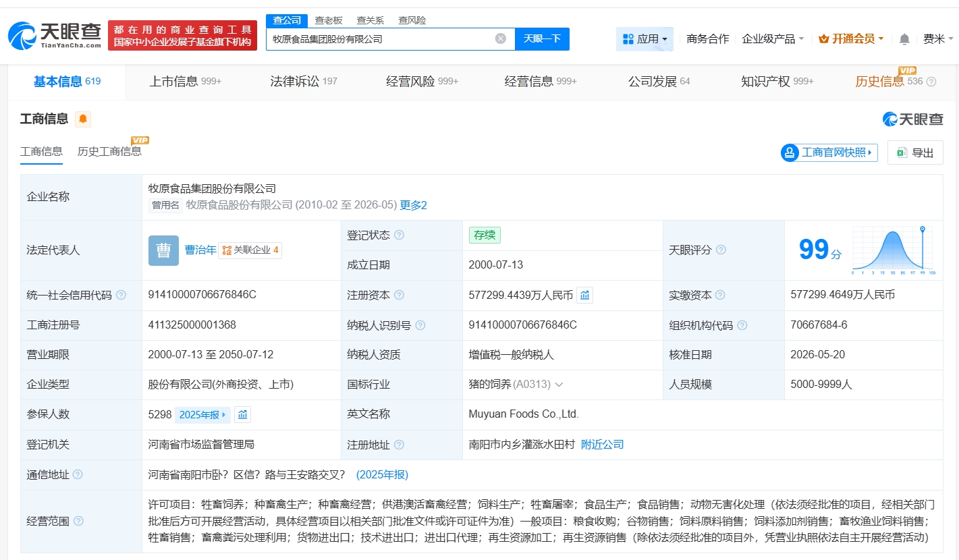The width and height of the screenshot is (959, 560).
Task: Open 附近公司 link by registered address
Action: pyautogui.click(x=602, y=445)
